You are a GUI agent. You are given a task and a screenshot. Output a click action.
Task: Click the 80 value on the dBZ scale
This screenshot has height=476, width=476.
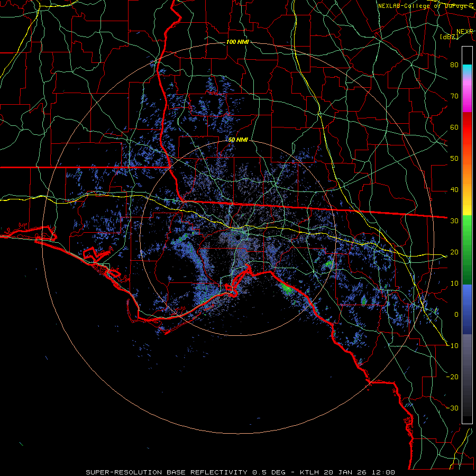coord(454,65)
